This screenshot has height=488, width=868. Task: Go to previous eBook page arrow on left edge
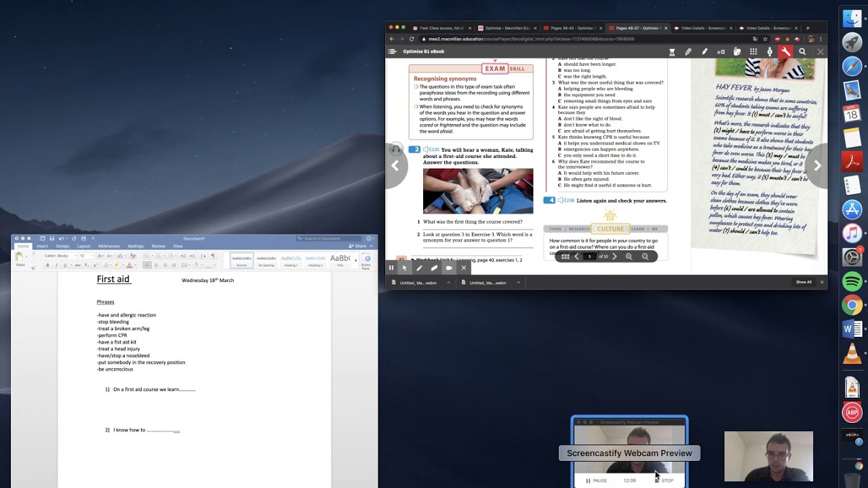395,165
